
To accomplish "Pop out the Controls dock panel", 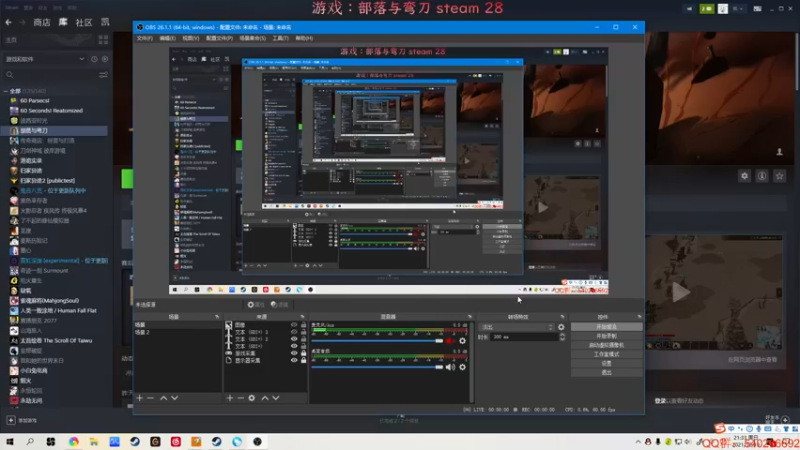I will [x=639, y=317].
